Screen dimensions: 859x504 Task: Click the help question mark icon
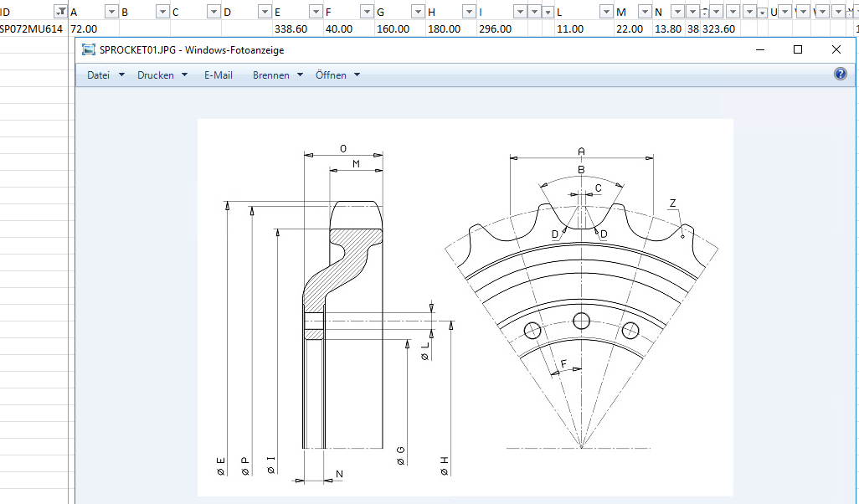841,75
